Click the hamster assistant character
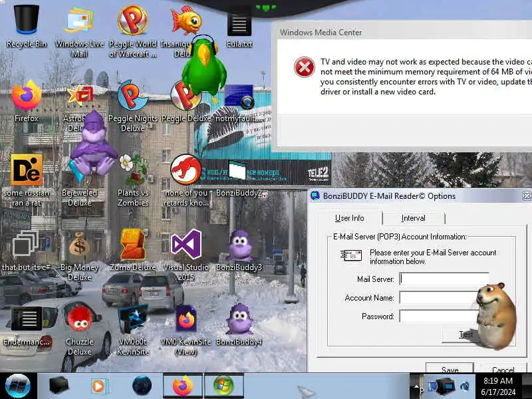 tap(495, 315)
